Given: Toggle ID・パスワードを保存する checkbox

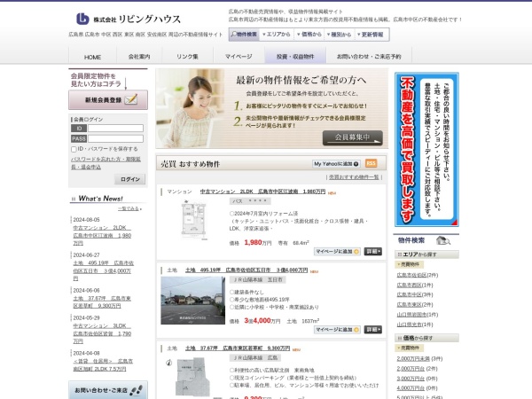Looking at the screenshot, I should (x=74, y=149).
